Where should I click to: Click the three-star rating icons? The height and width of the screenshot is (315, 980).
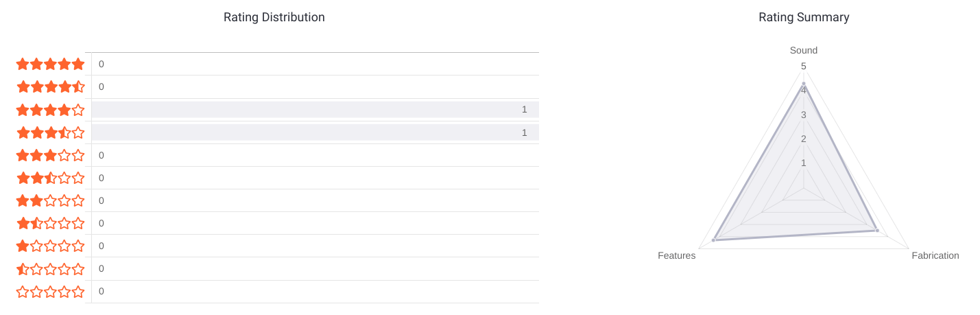(50, 155)
